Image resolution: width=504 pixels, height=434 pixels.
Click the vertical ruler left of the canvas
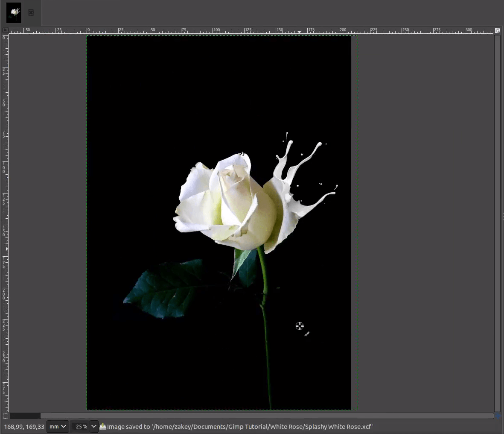(x=5, y=214)
